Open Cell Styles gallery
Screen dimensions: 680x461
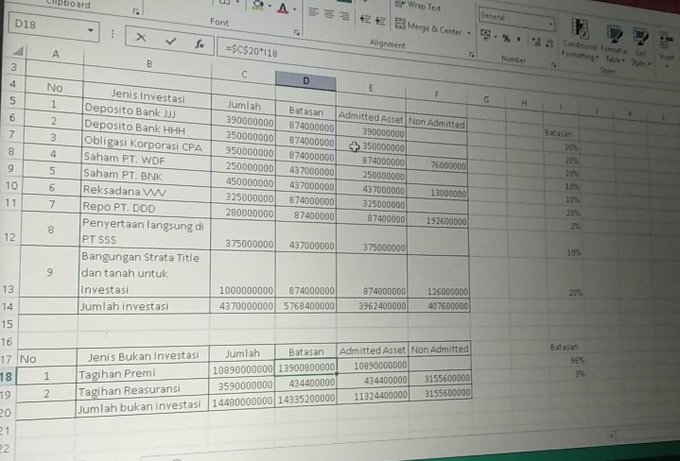click(641, 48)
